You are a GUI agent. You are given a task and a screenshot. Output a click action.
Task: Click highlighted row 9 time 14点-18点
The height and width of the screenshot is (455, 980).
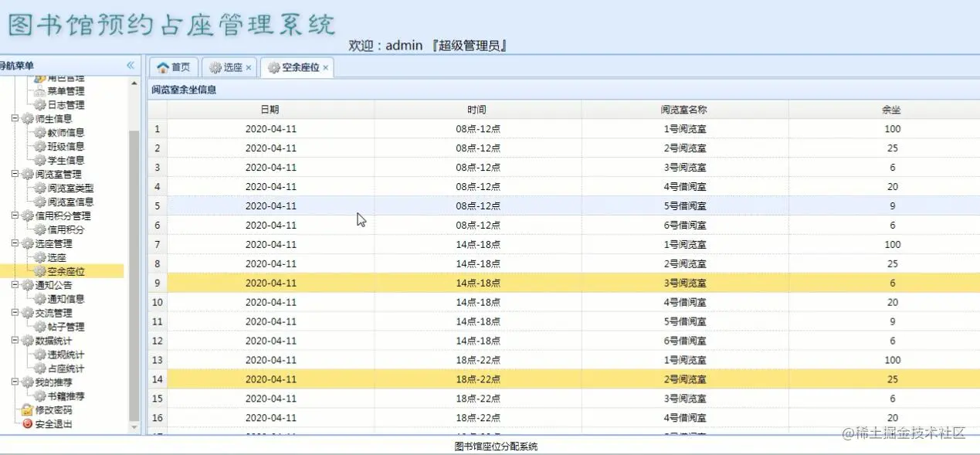coord(477,284)
